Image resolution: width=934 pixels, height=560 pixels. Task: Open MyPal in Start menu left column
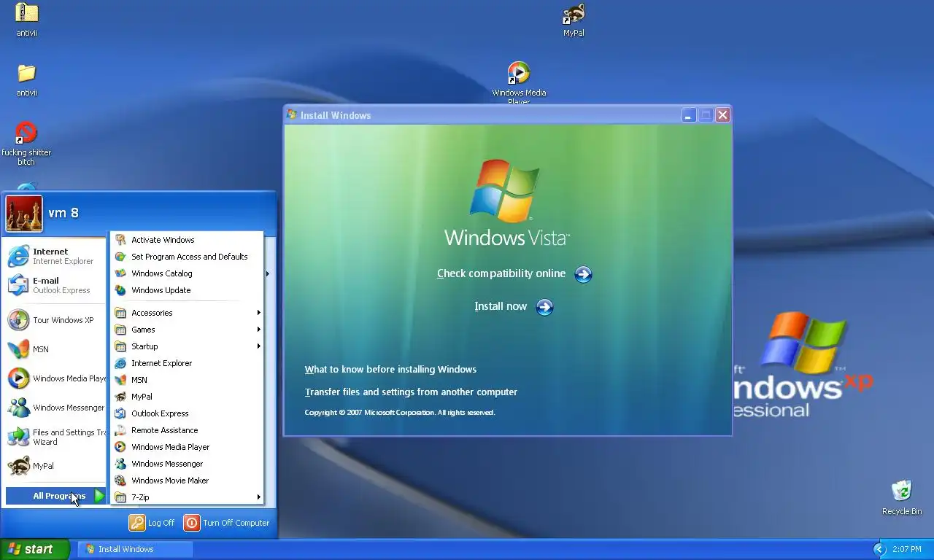tap(55, 466)
